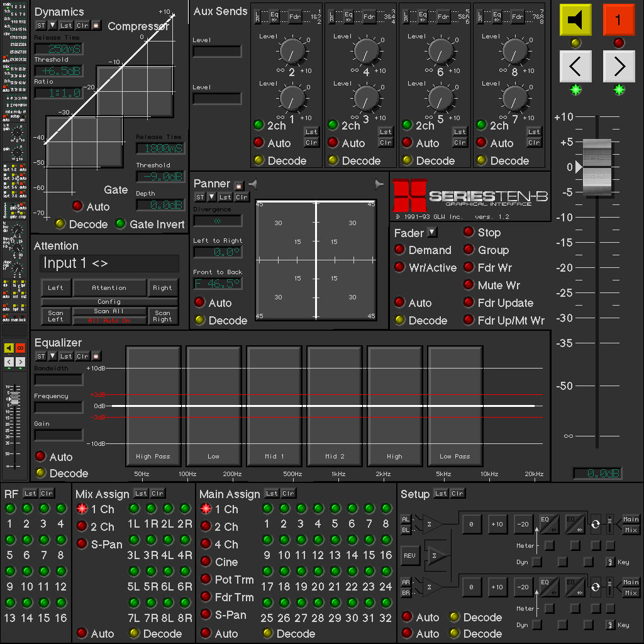Toggle Decode in the Dynamics panel

(x=60, y=224)
